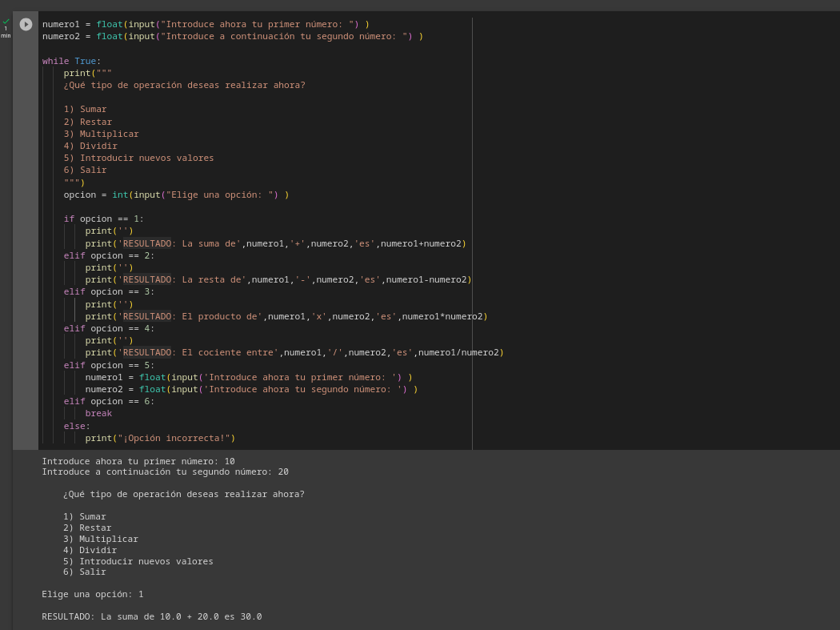
Task: Select the variable "numero1" on the first line
Action: [61, 24]
